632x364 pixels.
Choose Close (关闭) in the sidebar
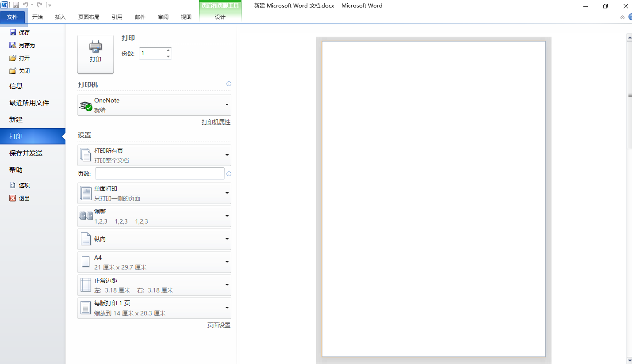20,71
